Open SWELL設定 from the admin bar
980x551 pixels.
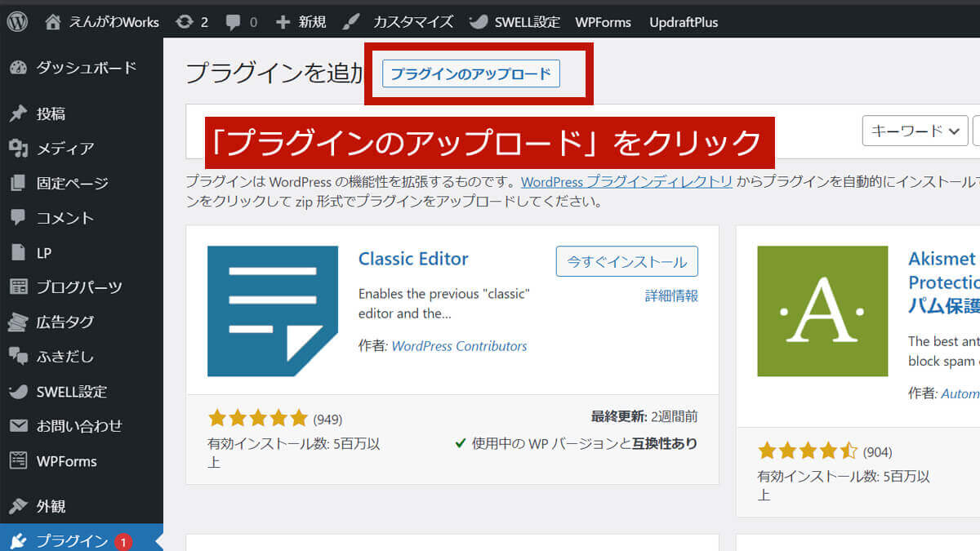(528, 22)
